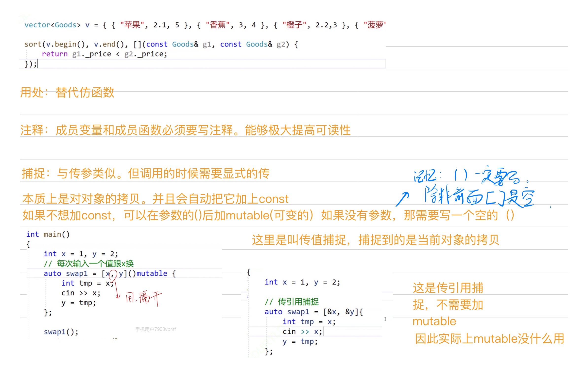588x367 pixels.
Task: Click the blue handwritten note '除非前面[]是空'
Action: tap(479, 197)
